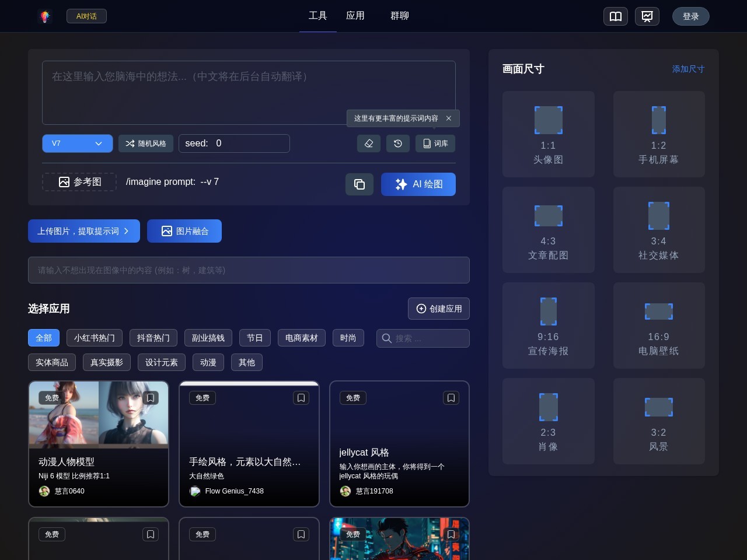This screenshot has width=747, height=560.
Task: Open the jellycat 风格 card title
Action: point(364,452)
